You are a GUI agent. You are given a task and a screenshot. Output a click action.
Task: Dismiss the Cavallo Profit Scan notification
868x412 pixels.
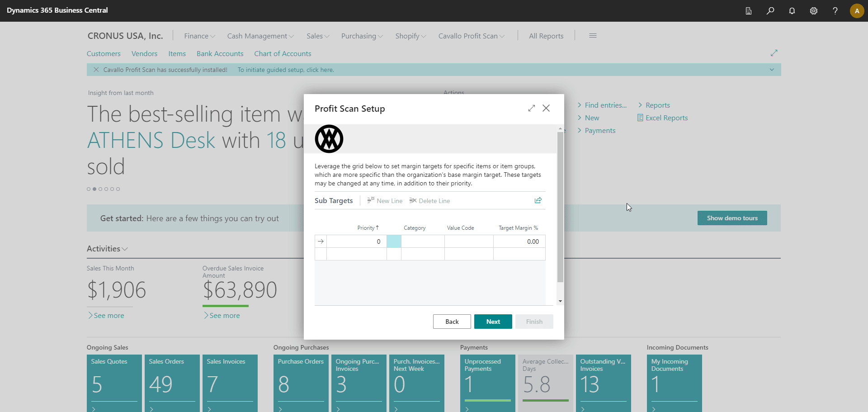point(96,70)
